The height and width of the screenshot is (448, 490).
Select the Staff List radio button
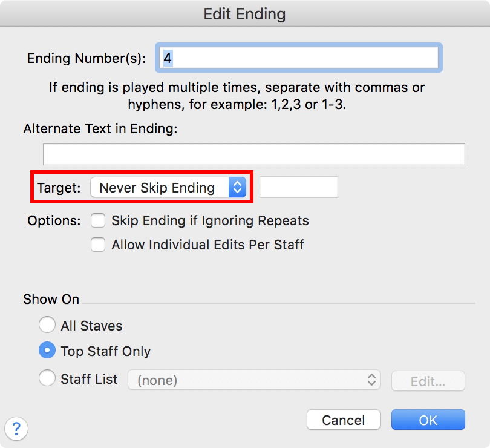point(47,380)
